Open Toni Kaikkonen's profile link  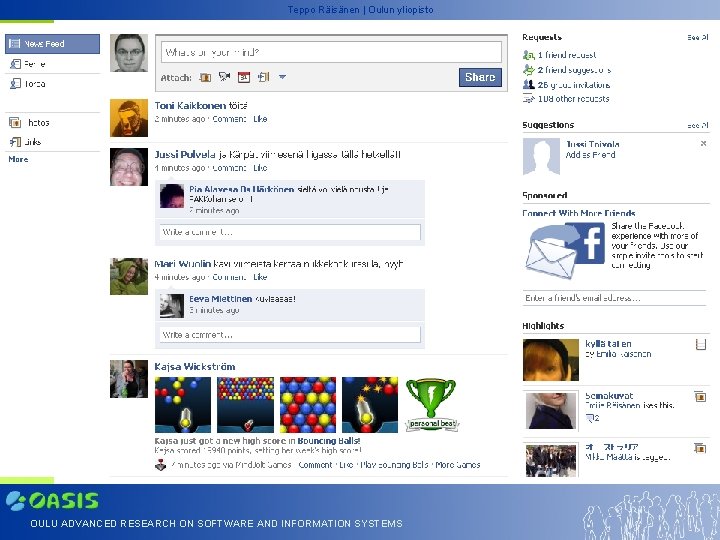(190, 106)
